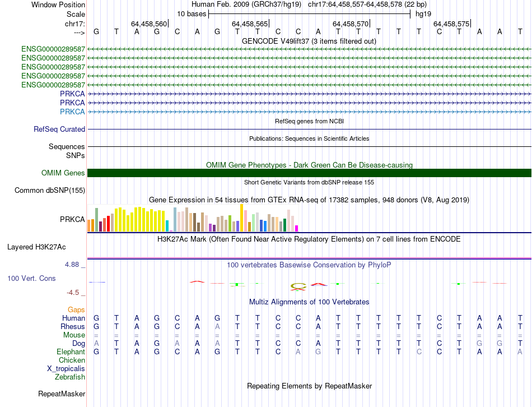The height and width of the screenshot is (407, 532).
Task: Open the Common dbSNP(155) track label
Action: coord(50,190)
